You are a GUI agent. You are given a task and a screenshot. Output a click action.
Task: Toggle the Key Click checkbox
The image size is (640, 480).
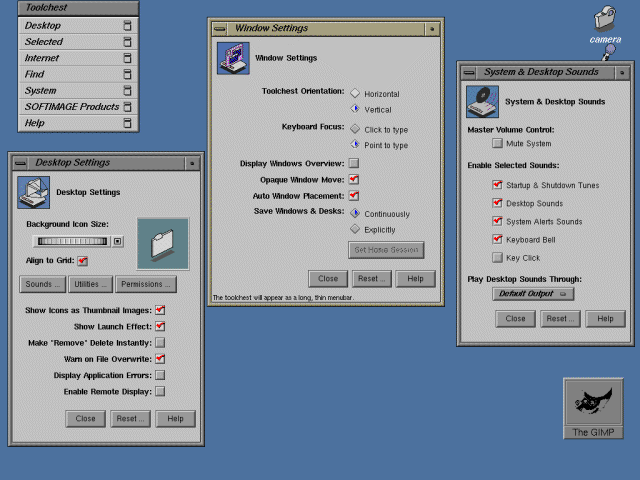click(497, 257)
